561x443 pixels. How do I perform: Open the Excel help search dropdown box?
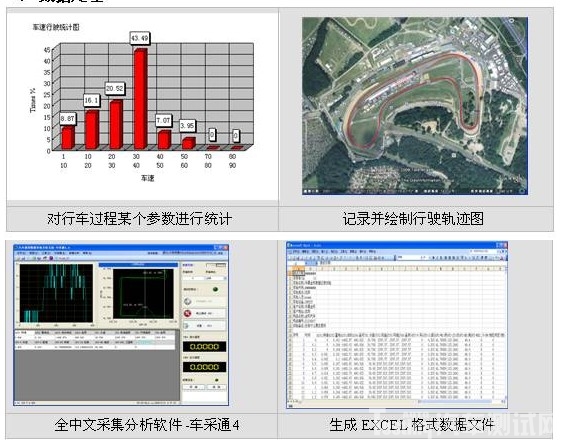point(483,252)
